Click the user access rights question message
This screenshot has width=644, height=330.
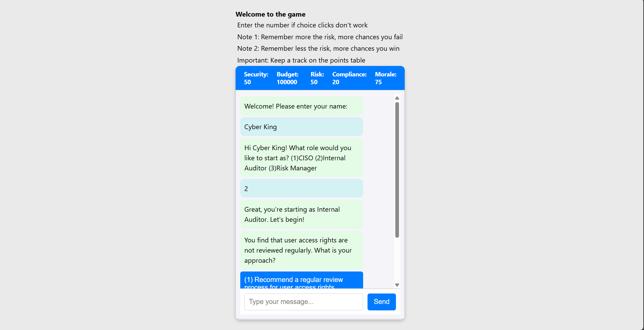tap(301, 250)
